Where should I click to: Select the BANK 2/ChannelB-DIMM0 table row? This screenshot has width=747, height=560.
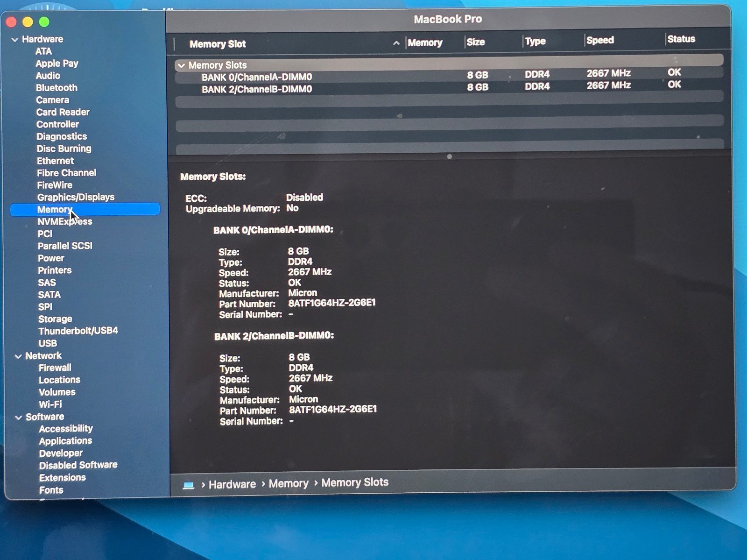tap(449, 88)
